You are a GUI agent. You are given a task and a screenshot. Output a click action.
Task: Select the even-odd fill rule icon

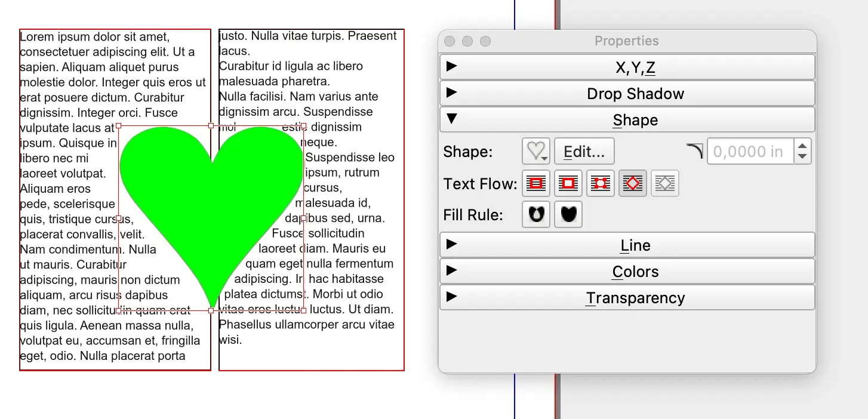pos(536,215)
